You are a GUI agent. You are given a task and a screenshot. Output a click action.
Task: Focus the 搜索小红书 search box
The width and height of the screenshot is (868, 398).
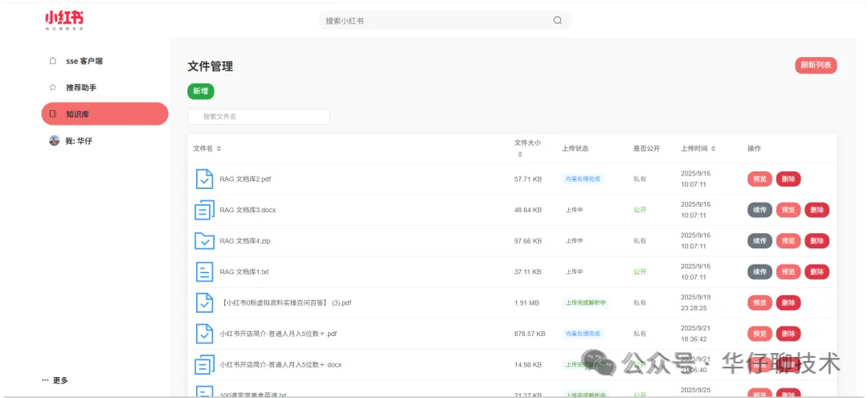[x=444, y=20]
